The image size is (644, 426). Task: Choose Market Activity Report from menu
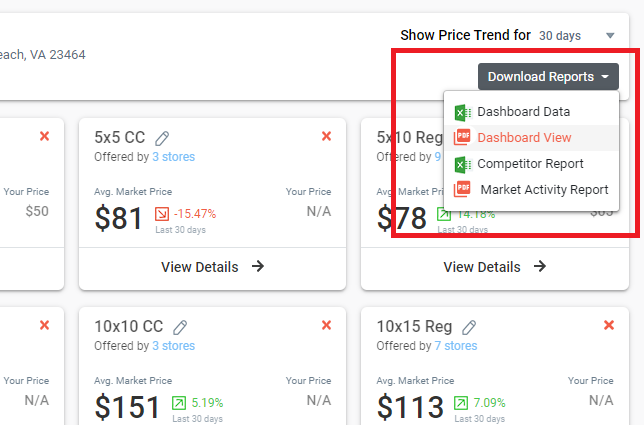tap(531, 190)
